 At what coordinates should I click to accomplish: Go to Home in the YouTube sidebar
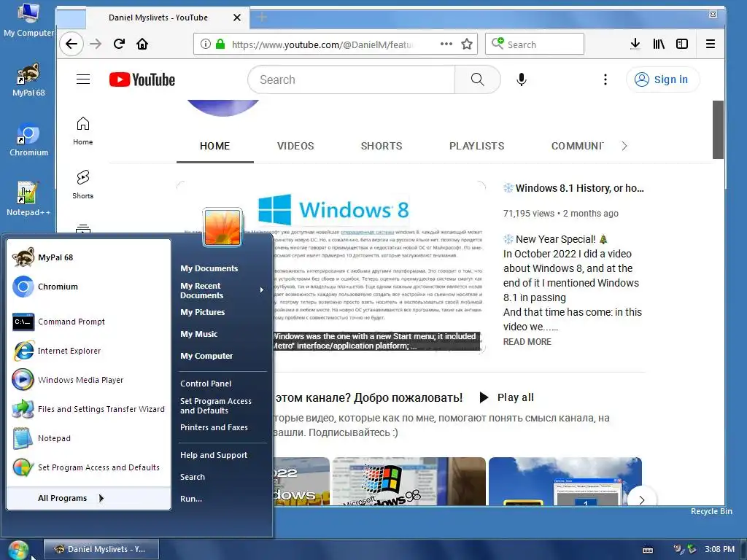tap(83, 131)
